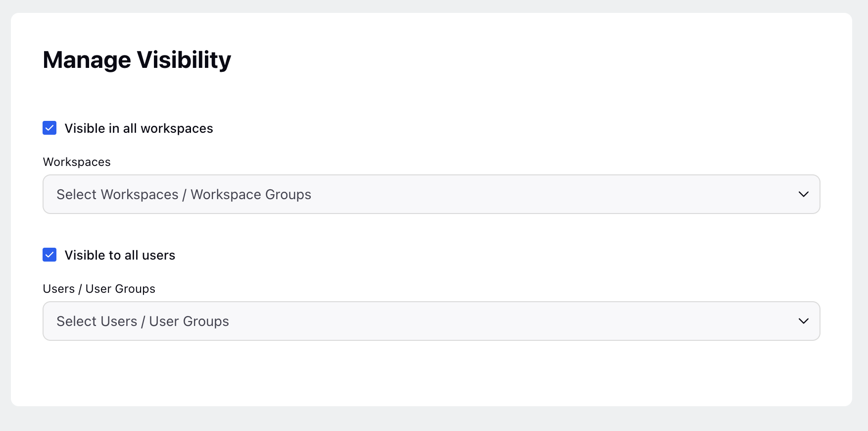Click the 'Select Users / User Groups' placeholder text
The image size is (868, 431).
(x=143, y=322)
